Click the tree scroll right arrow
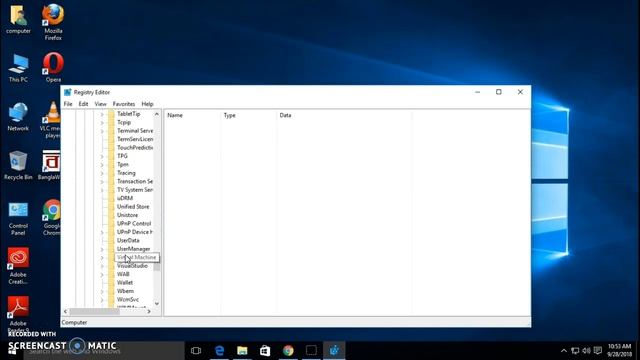Image resolution: width=640 pixels, height=360 pixels. [x=149, y=311]
